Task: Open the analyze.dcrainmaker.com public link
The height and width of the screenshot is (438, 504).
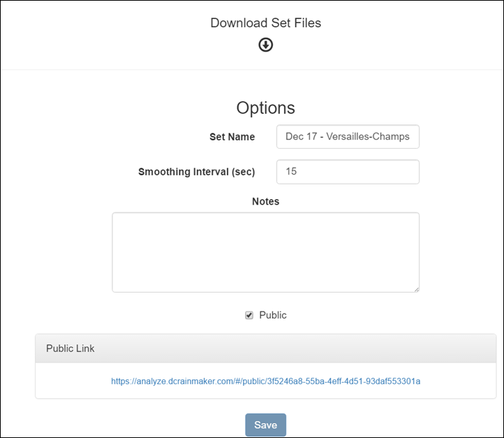Action: point(265,381)
